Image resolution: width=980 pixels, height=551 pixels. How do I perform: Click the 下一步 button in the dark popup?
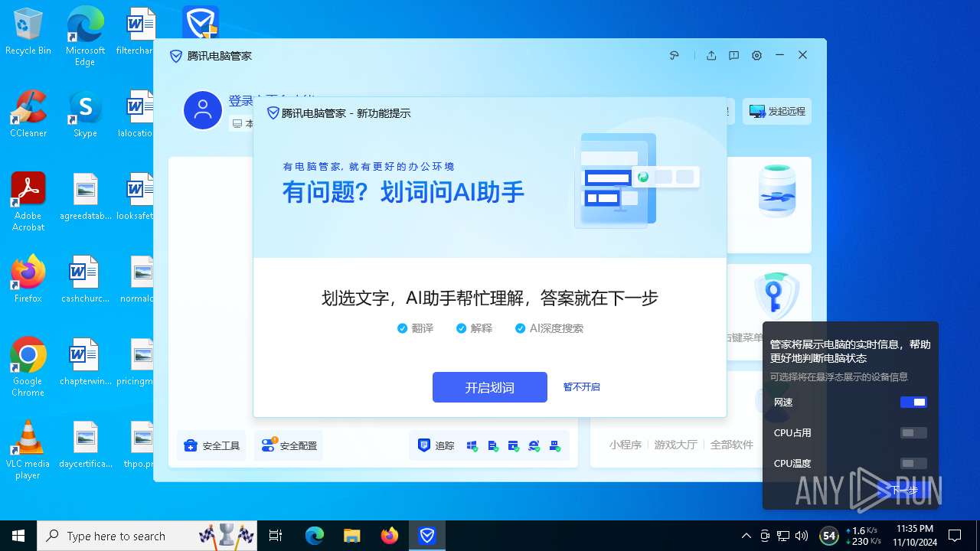903,490
